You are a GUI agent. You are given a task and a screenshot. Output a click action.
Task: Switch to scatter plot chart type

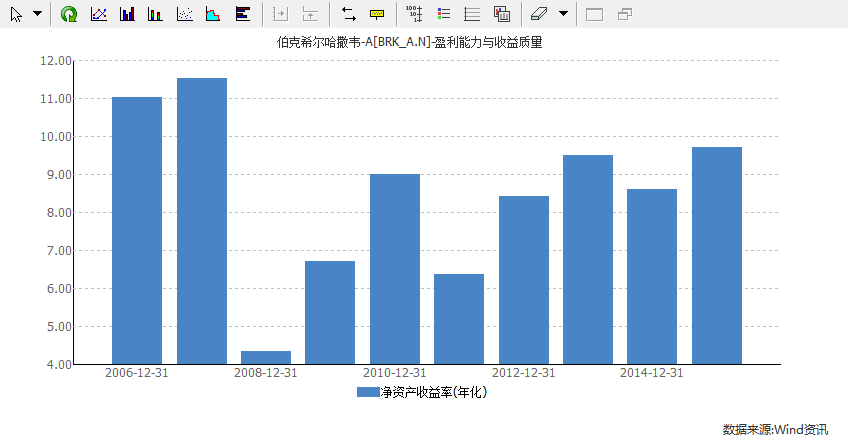184,14
